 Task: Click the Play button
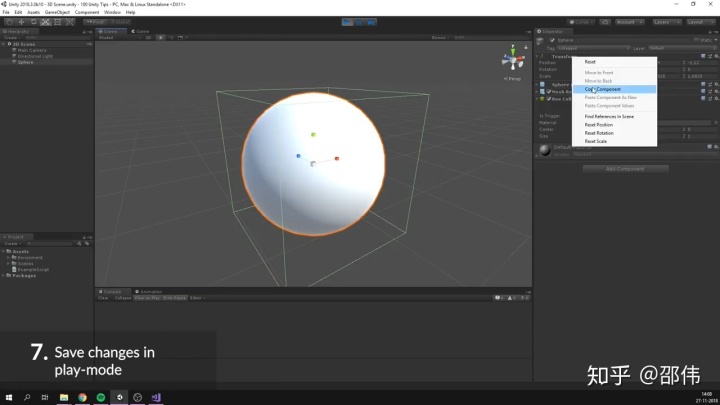(347, 22)
